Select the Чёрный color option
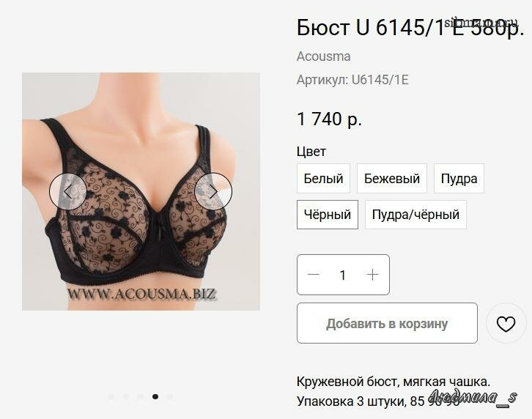The height and width of the screenshot is (419, 532). point(328,215)
